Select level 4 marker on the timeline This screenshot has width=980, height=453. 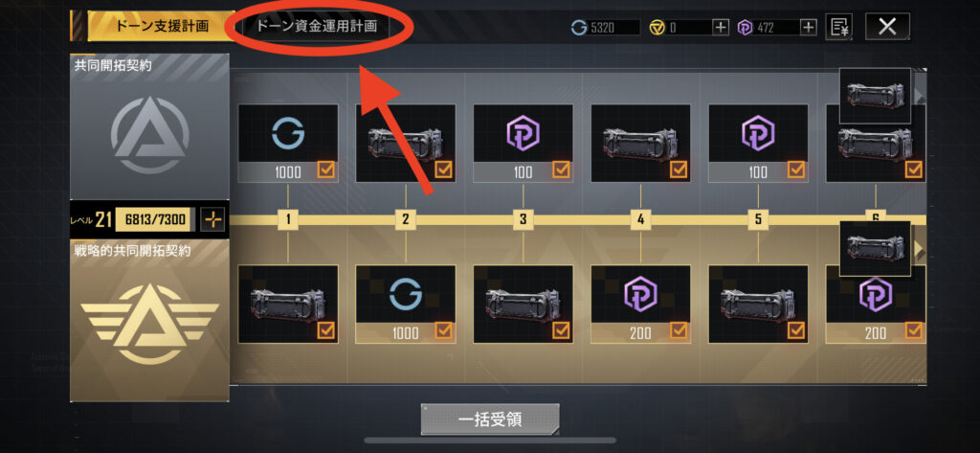pyautogui.click(x=640, y=219)
